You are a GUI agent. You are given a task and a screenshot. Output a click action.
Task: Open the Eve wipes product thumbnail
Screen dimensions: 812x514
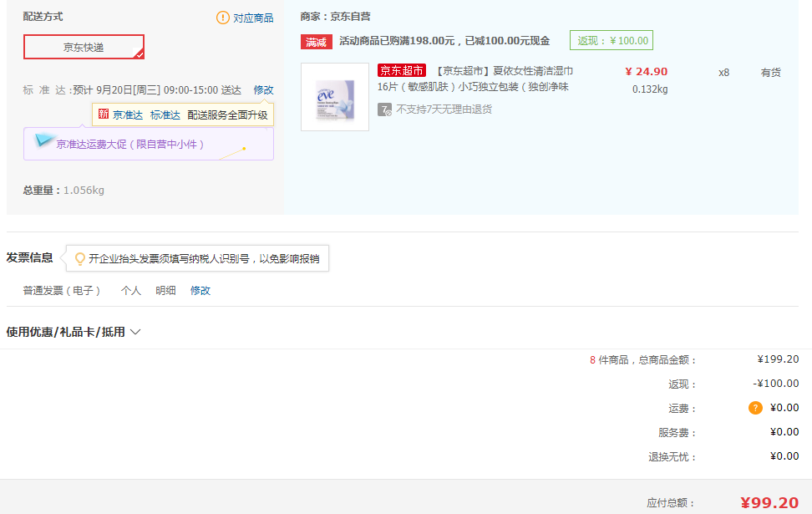[x=335, y=97]
